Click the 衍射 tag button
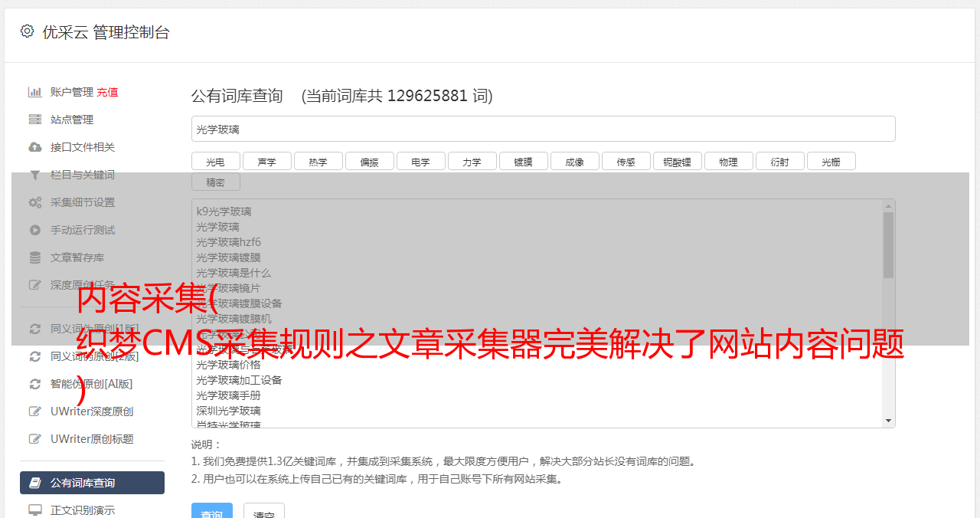Screen dimensions: 980x518 [779, 161]
